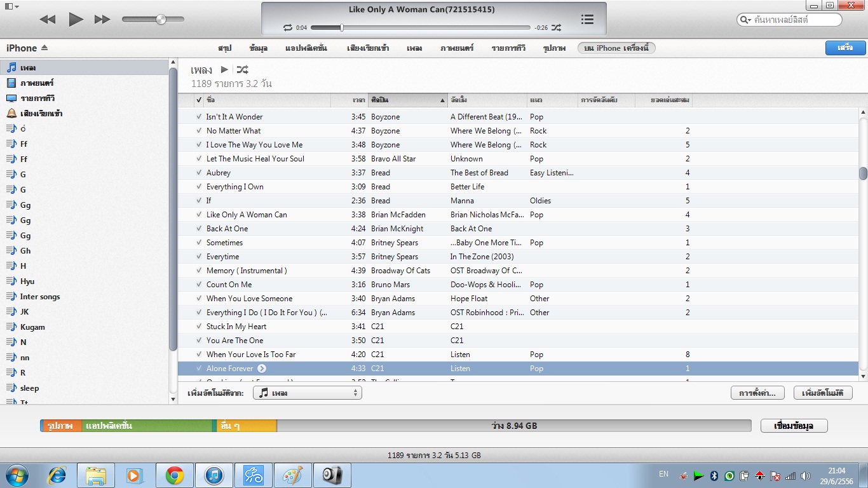
Task: Sort the list by the แนว genre column header
Action: point(553,100)
